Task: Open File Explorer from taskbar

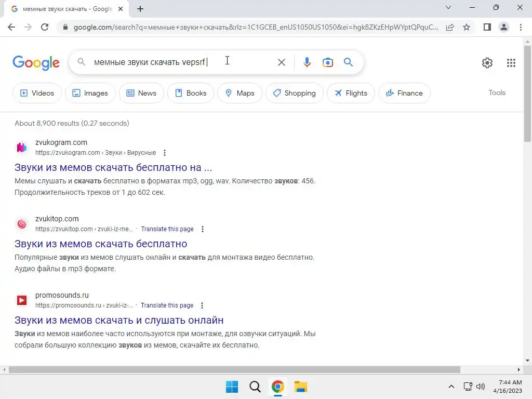Action: click(x=301, y=387)
